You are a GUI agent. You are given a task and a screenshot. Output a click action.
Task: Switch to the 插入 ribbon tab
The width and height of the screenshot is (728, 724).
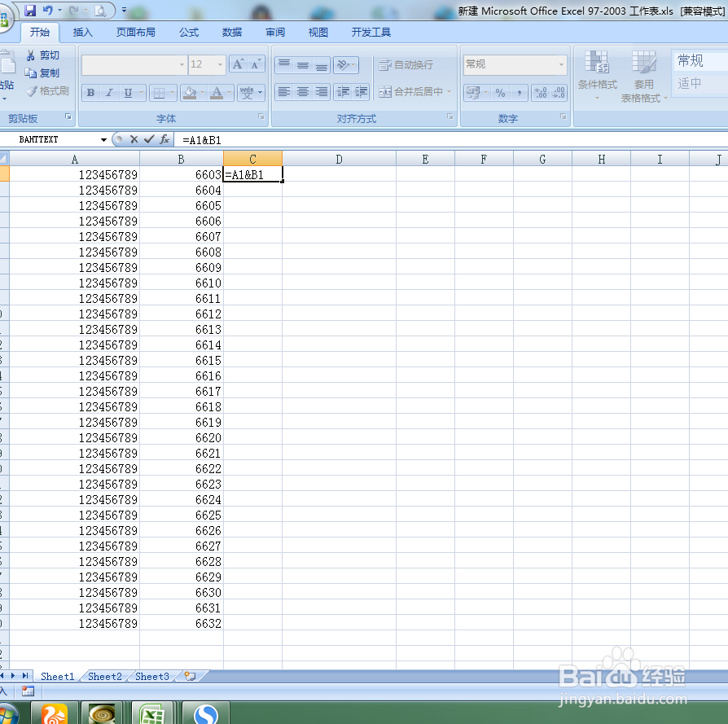pos(82,32)
